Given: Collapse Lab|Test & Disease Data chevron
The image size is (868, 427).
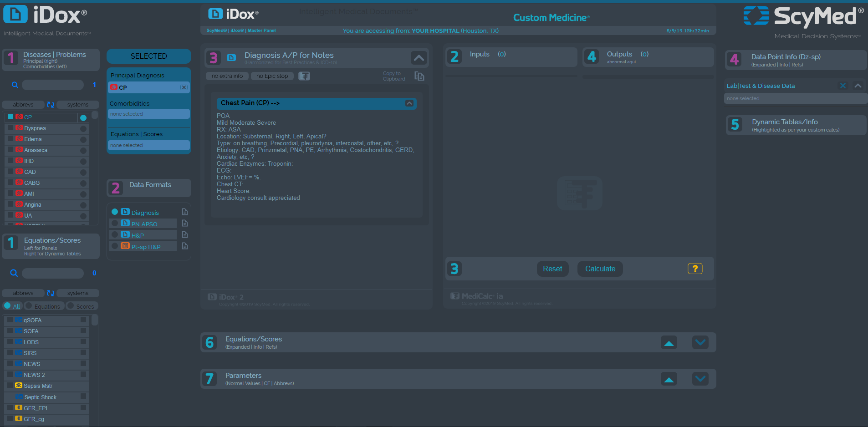Looking at the screenshot, I should (x=858, y=86).
